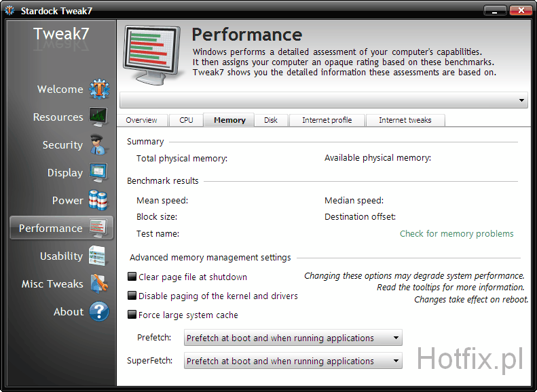This screenshot has height=392, width=537.
Task: Click Benchmark results heading
Action: [163, 180]
